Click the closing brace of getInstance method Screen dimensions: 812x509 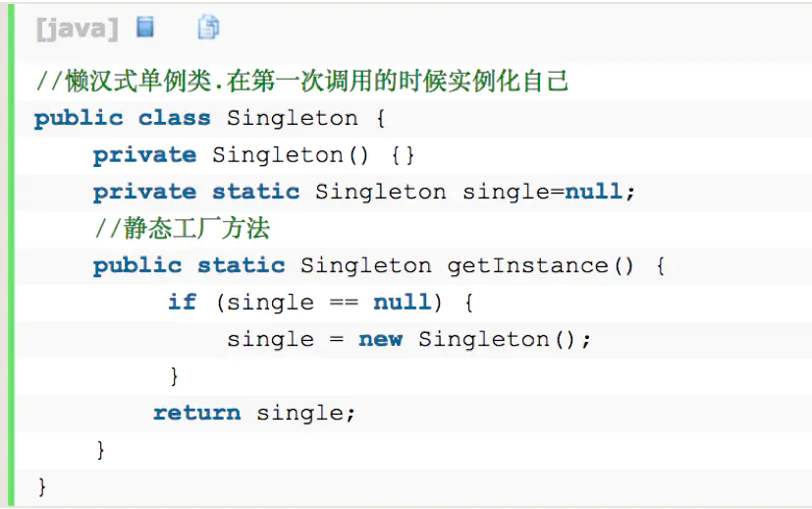(x=100, y=450)
